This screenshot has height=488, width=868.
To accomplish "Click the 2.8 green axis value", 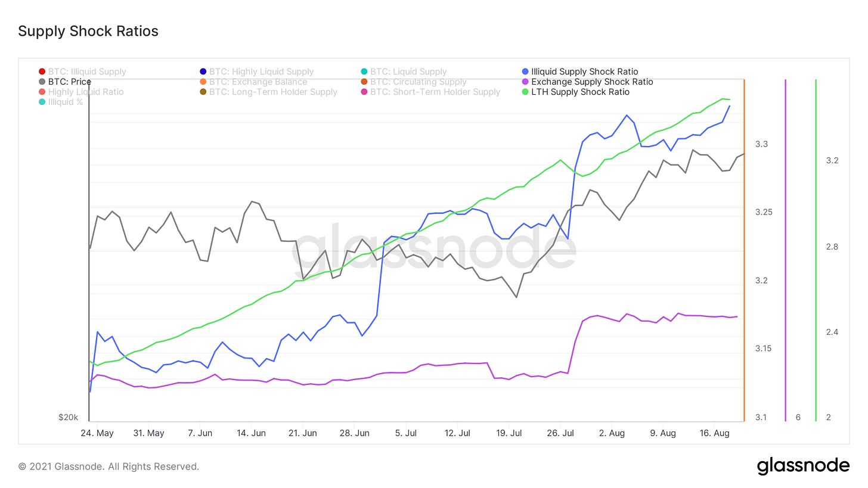I will (x=832, y=246).
